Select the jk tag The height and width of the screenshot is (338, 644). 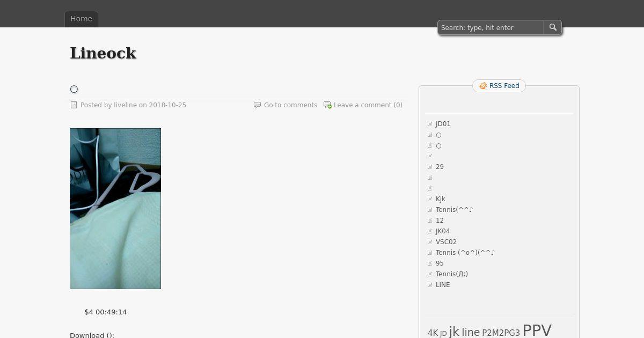pos(454,332)
